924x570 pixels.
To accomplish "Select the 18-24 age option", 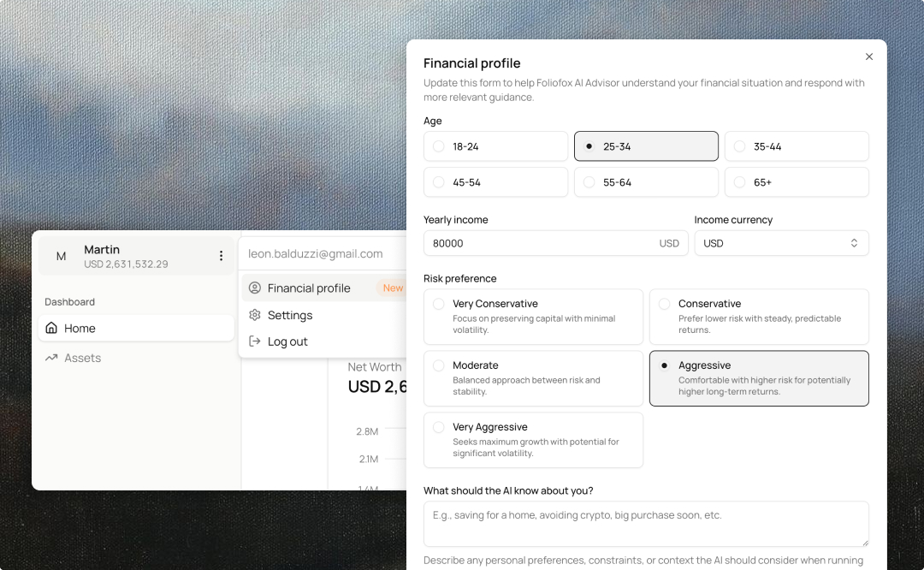I will tap(495, 146).
